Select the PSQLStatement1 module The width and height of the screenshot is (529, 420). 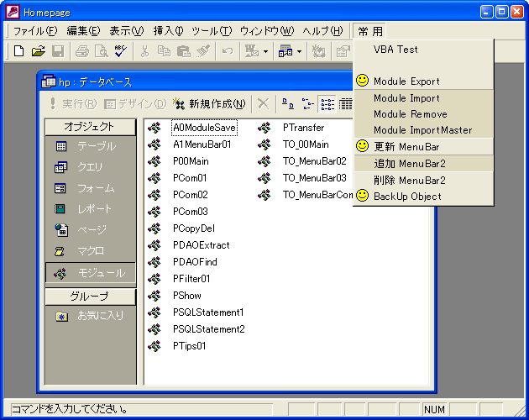[x=208, y=312]
